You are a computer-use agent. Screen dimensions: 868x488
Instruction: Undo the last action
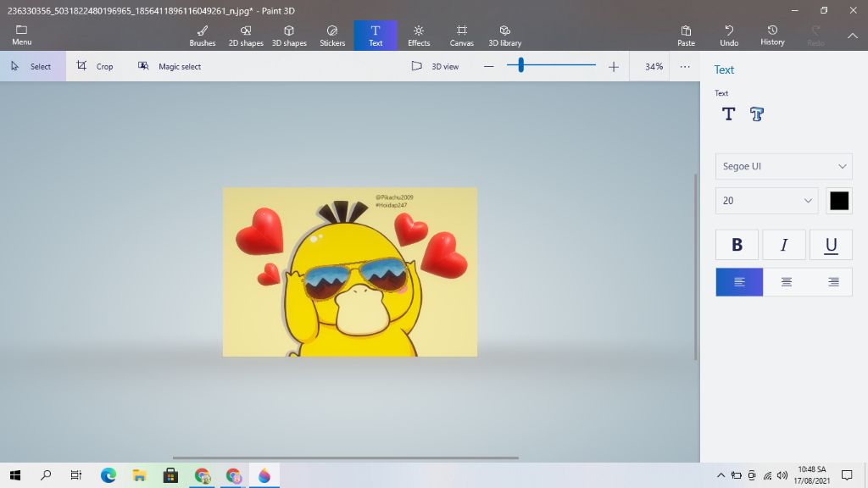729,36
